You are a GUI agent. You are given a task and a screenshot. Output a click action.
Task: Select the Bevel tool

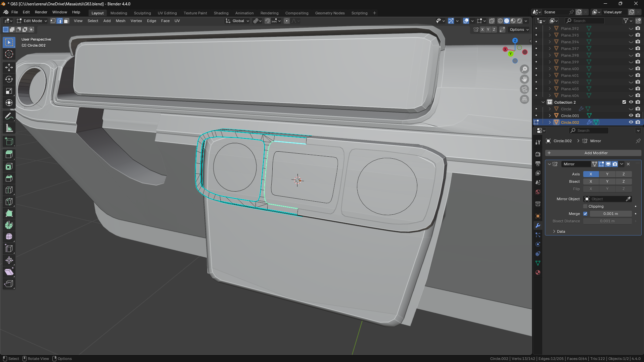click(9, 178)
